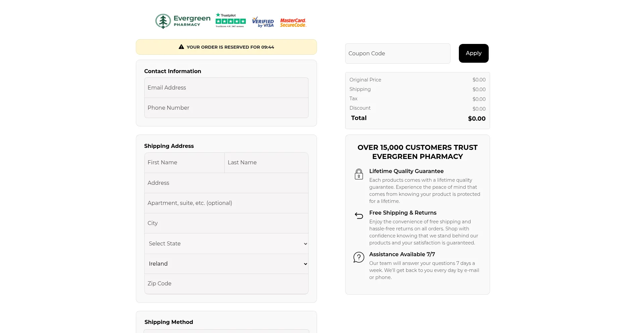Click the Apartment, suite optional field

tap(226, 203)
